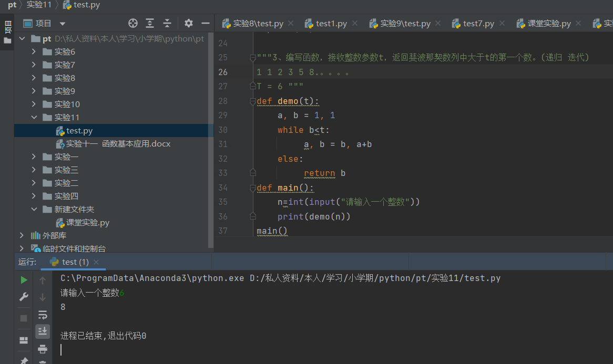Open project panel settings gear
Image resolution: width=613 pixels, height=364 pixels.
(x=188, y=24)
